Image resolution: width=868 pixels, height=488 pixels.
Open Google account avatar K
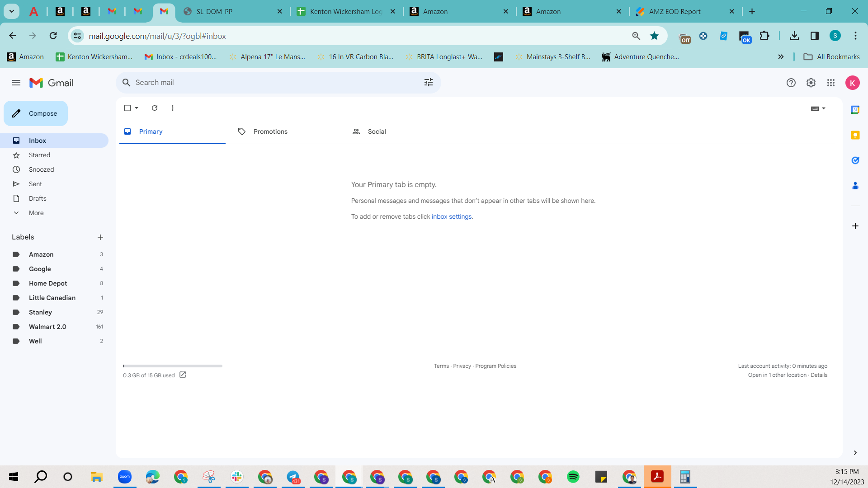click(853, 83)
